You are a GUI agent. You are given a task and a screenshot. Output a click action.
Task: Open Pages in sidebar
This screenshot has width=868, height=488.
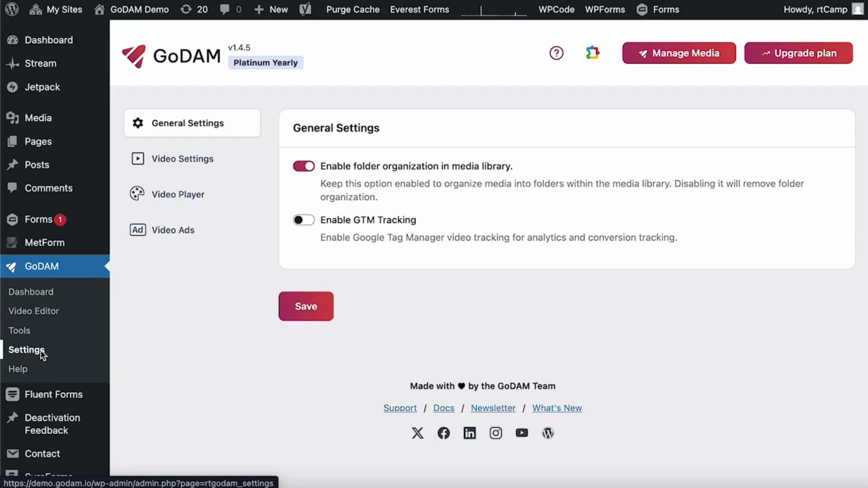pyautogui.click(x=38, y=141)
